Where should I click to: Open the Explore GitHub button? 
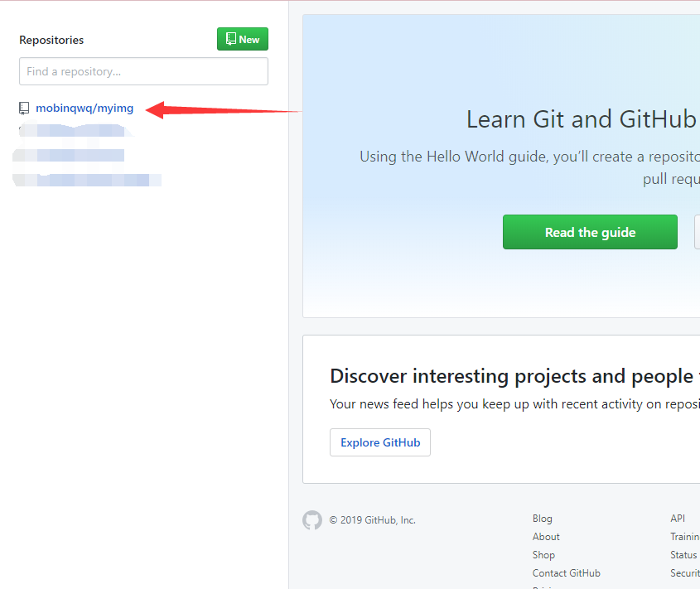[x=380, y=442]
